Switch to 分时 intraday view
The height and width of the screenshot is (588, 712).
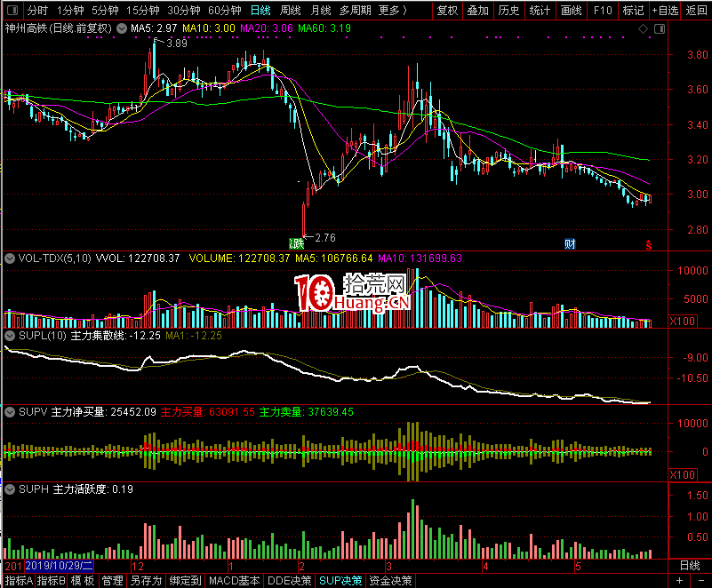tap(36, 10)
